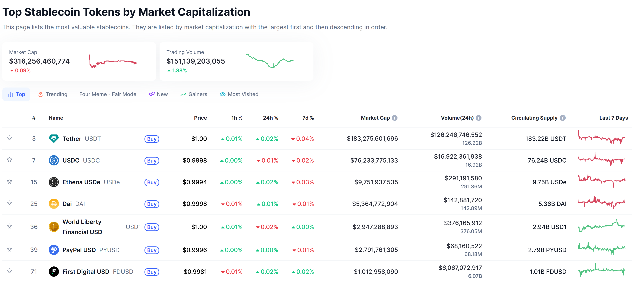Image resolution: width=644 pixels, height=282 pixels.
Task: Click the Buy button for Tether
Action: click(x=152, y=139)
